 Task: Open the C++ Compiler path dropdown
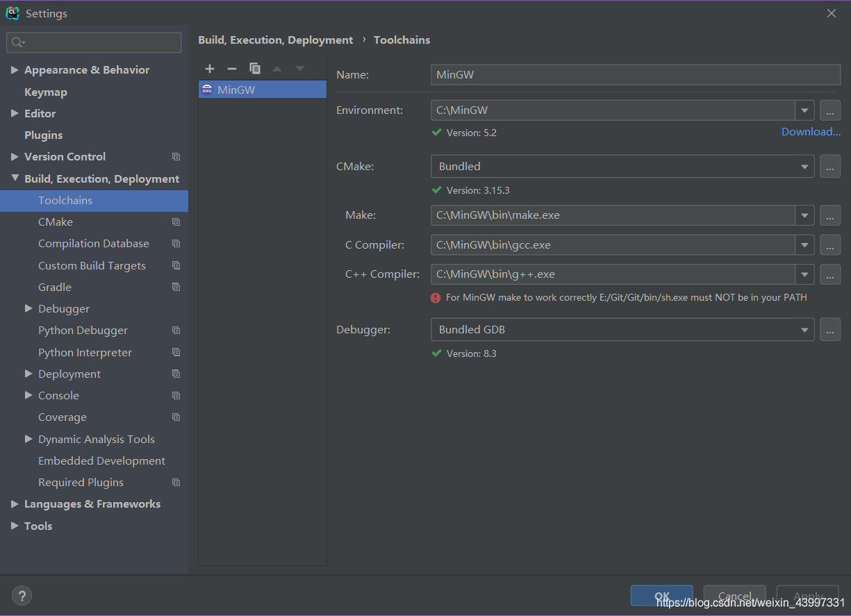[x=804, y=274]
